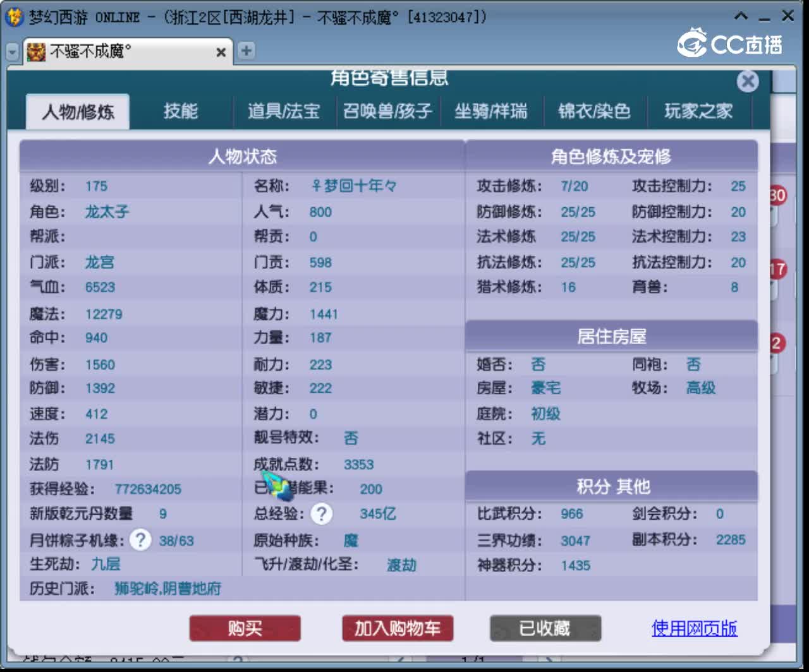Click the character value 龙太子
809x672 pixels.
tap(107, 212)
